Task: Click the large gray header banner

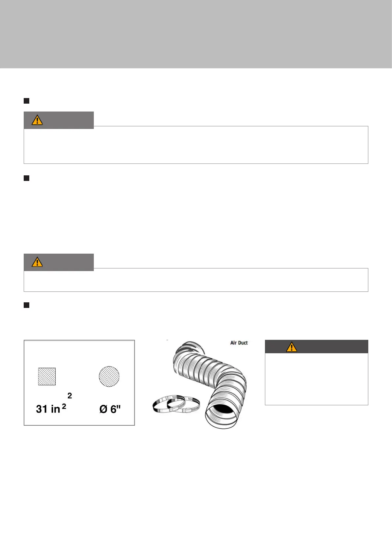Action: [x=196, y=34]
